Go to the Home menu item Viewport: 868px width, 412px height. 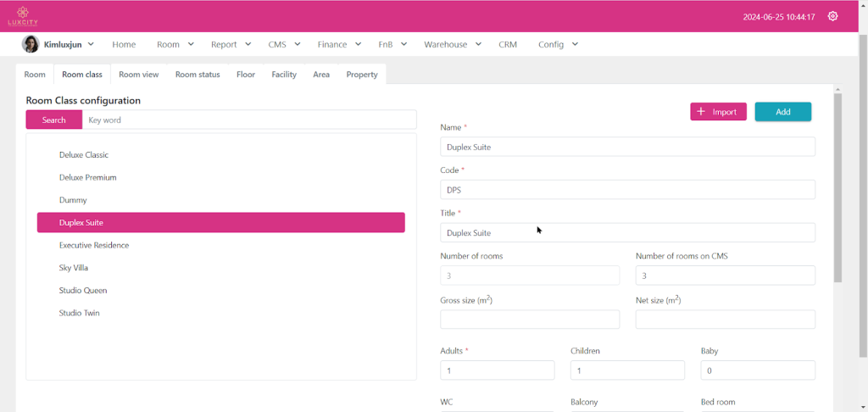124,44
